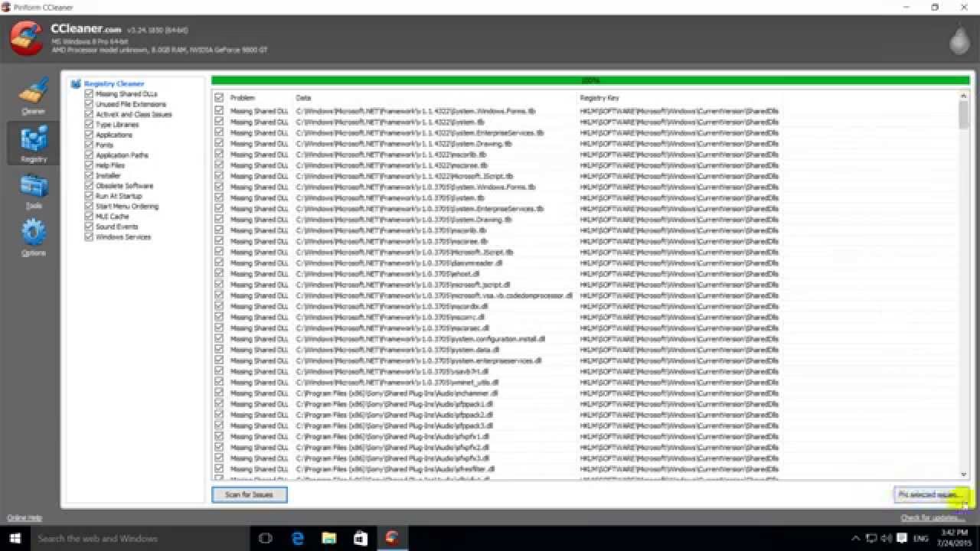Image resolution: width=980 pixels, height=551 pixels.
Task: Select the Installer item in the tree
Action: point(108,175)
